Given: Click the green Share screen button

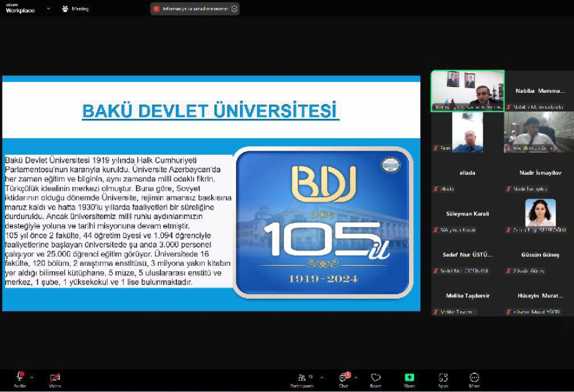Looking at the screenshot, I should click(x=409, y=377).
